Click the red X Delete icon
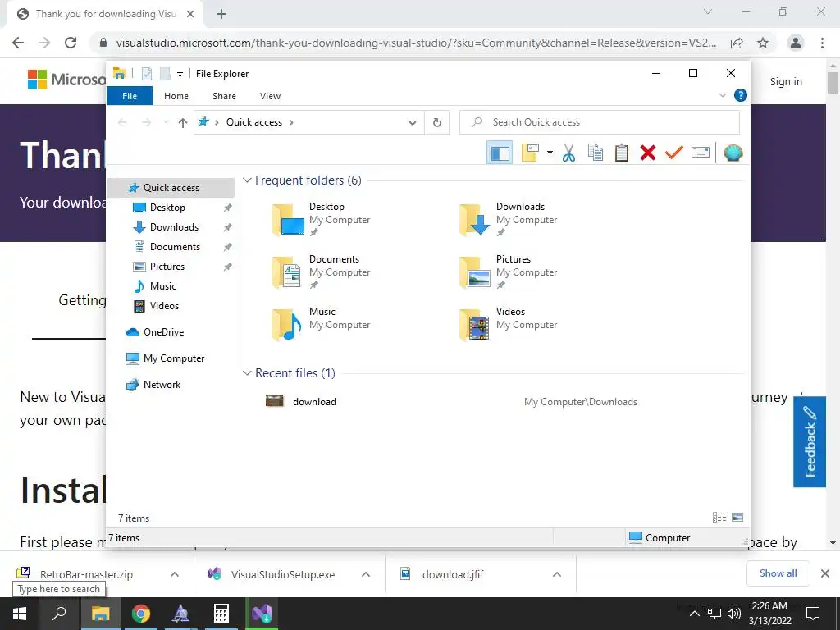Screen dimensions: 840x630 point(648,153)
